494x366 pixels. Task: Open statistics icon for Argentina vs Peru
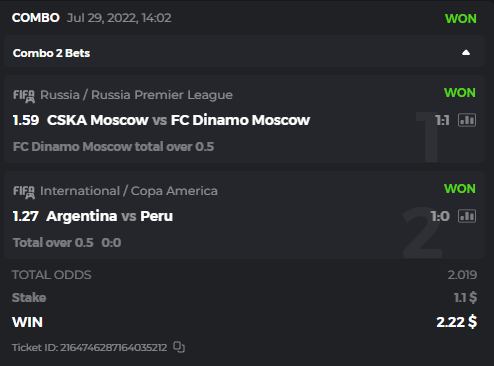coord(467,216)
